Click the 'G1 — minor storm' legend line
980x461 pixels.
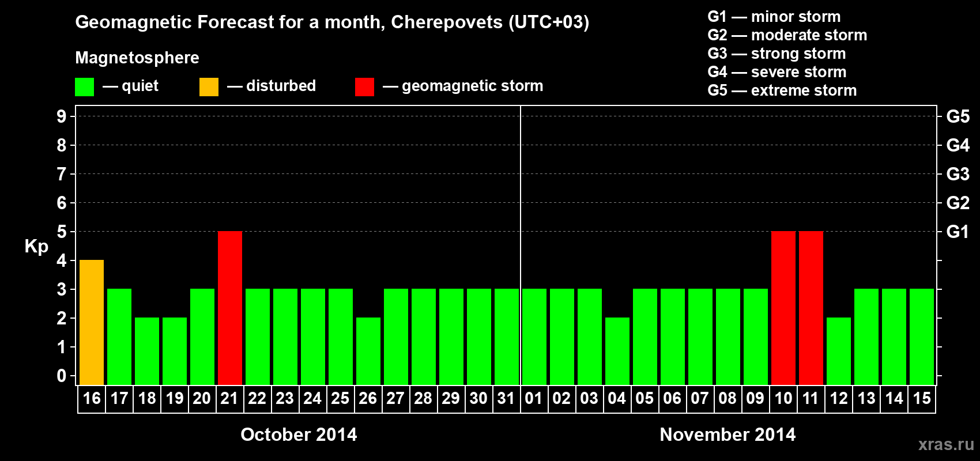point(774,17)
